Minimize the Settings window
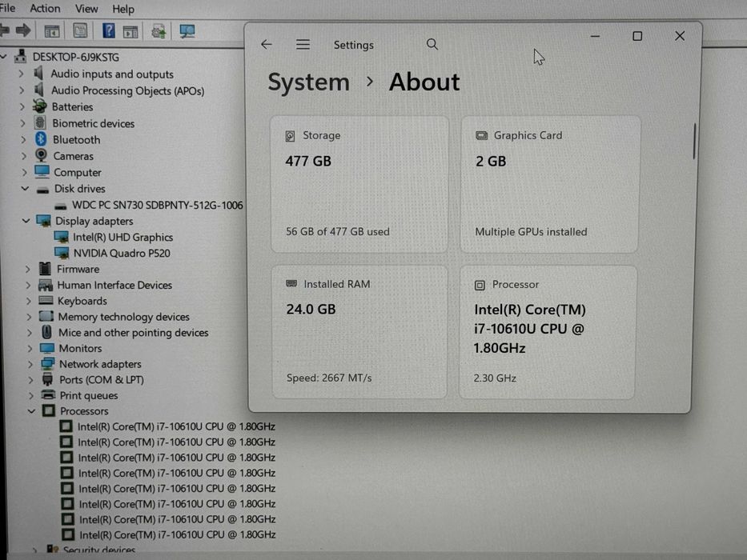The height and width of the screenshot is (560, 747). pyautogui.click(x=595, y=36)
